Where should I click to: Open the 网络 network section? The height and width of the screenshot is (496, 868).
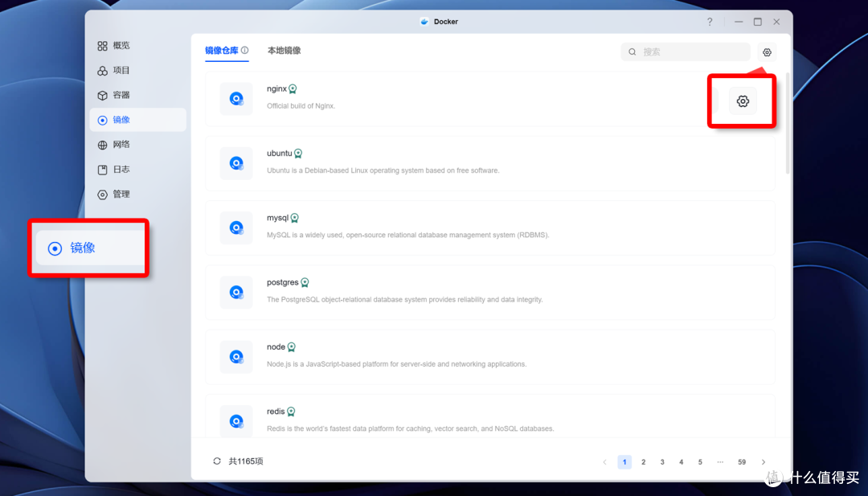(137, 145)
